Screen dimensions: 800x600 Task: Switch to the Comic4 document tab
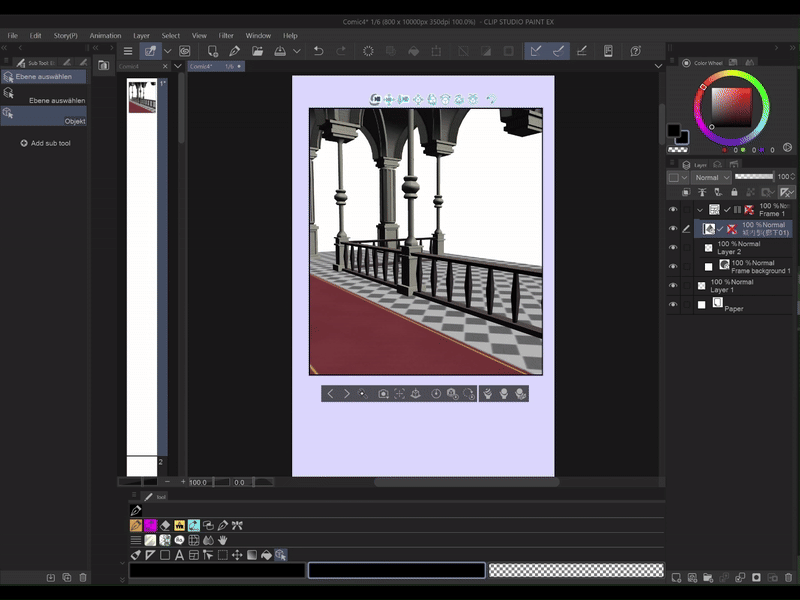[x=130, y=66]
